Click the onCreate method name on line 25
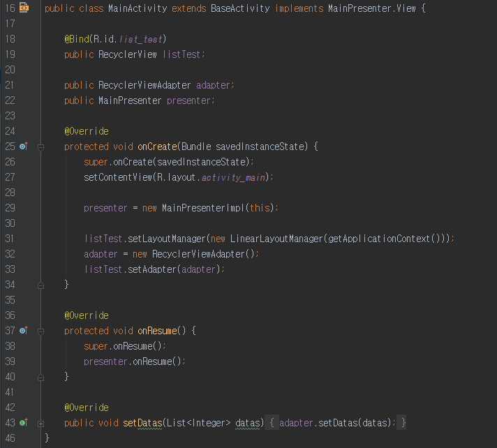 pos(157,147)
